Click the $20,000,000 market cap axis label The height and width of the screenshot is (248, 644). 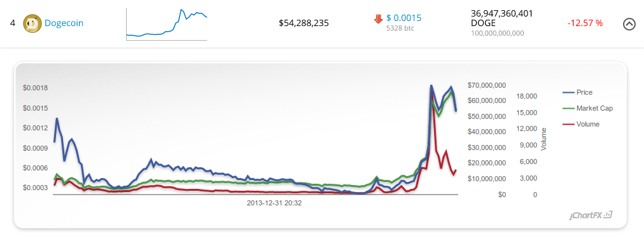(487, 163)
